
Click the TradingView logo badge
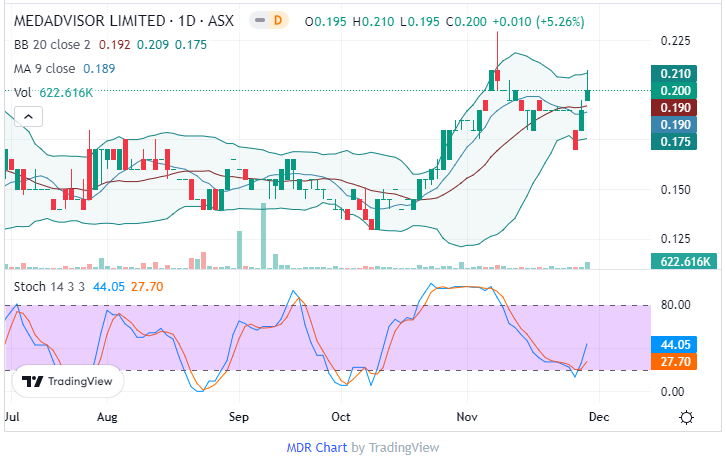tap(68, 381)
